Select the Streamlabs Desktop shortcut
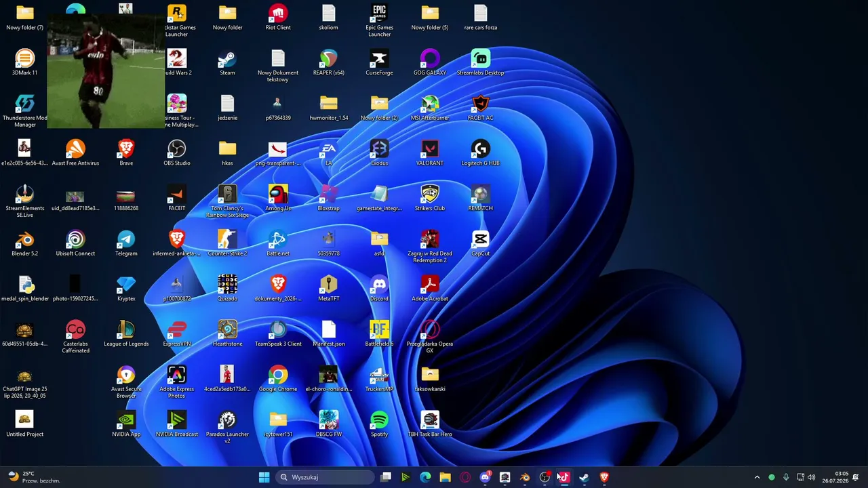This screenshot has width=868, height=488. coord(480,62)
